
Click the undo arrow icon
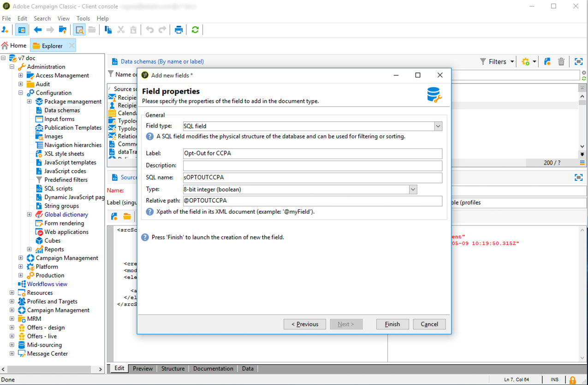pos(150,30)
